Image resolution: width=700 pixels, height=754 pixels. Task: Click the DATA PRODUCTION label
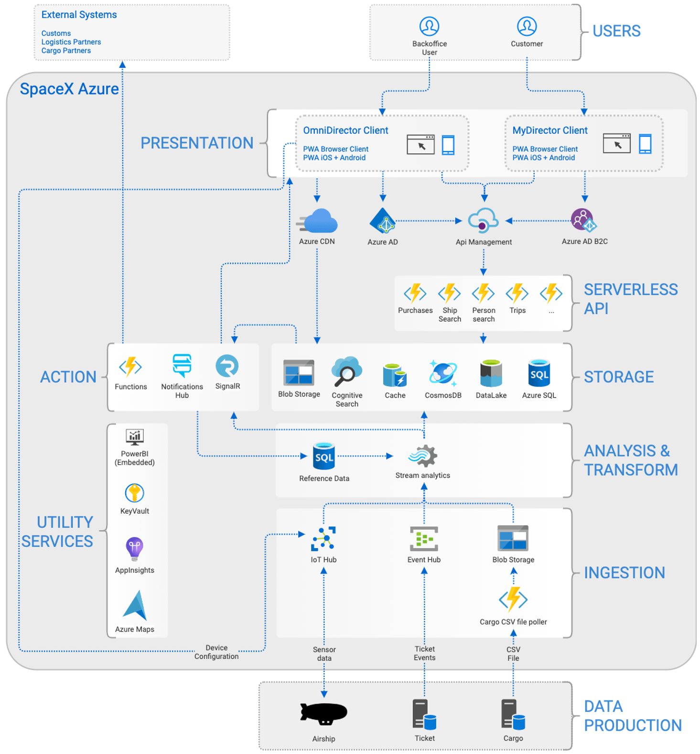coord(633,716)
